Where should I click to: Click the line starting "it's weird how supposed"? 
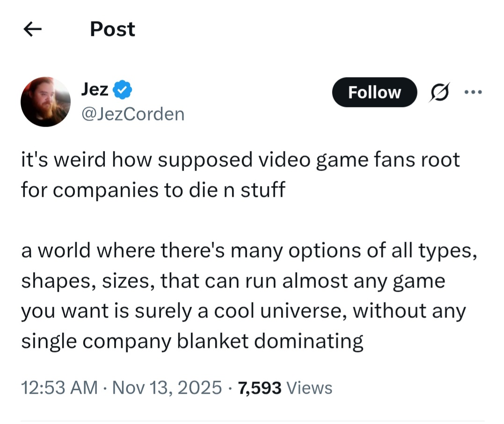(x=240, y=160)
